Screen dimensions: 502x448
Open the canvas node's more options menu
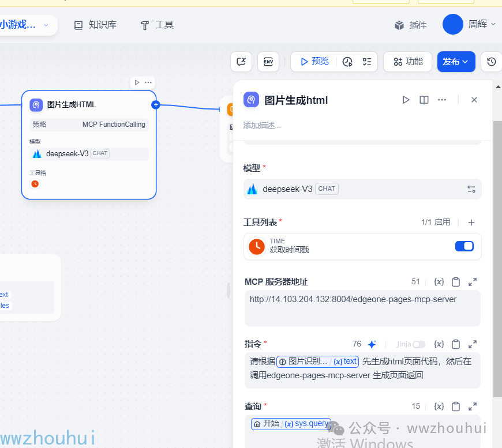(x=148, y=82)
